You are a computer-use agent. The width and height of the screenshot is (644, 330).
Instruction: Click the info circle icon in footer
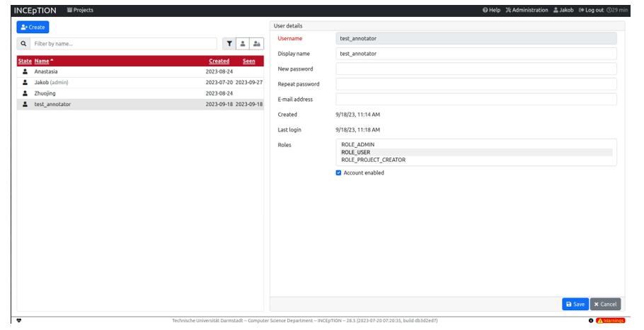coord(591,320)
